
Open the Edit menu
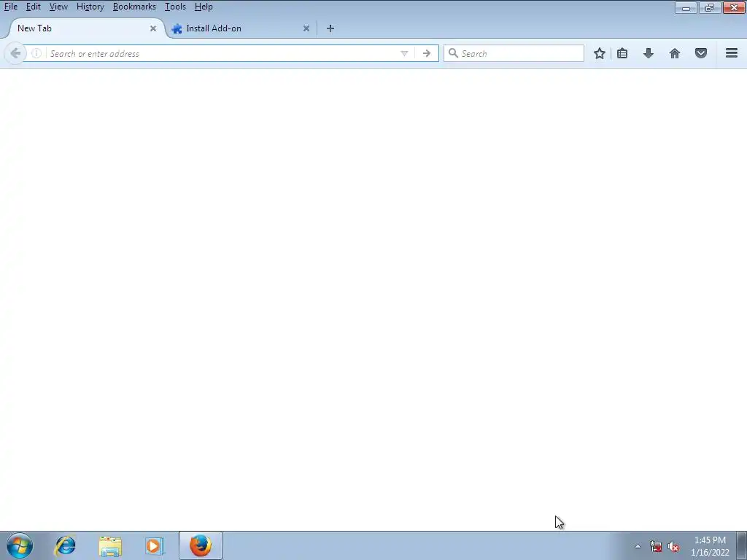coord(33,7)
